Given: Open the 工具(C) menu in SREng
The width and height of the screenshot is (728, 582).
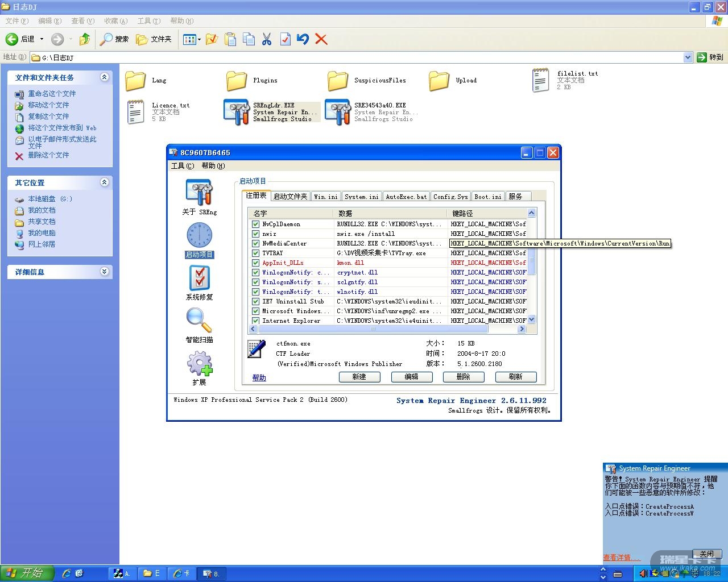Looking at the screenshot, I should coord(182,166).
